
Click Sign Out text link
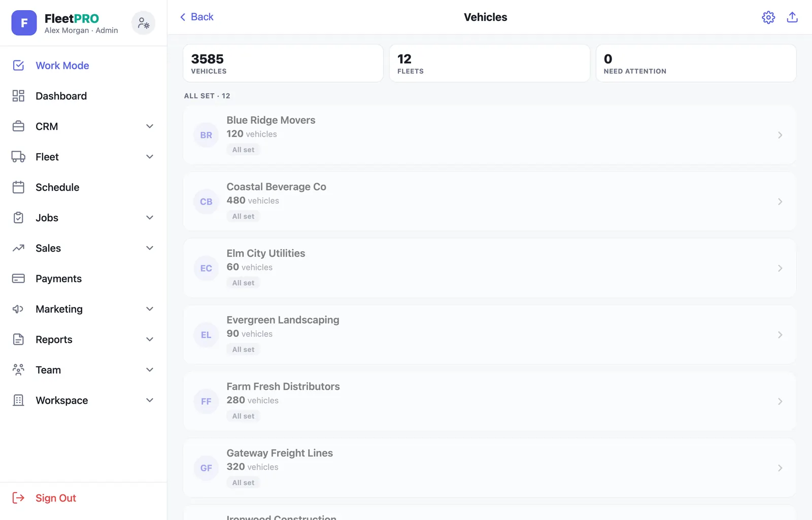[x=56, y=498]
